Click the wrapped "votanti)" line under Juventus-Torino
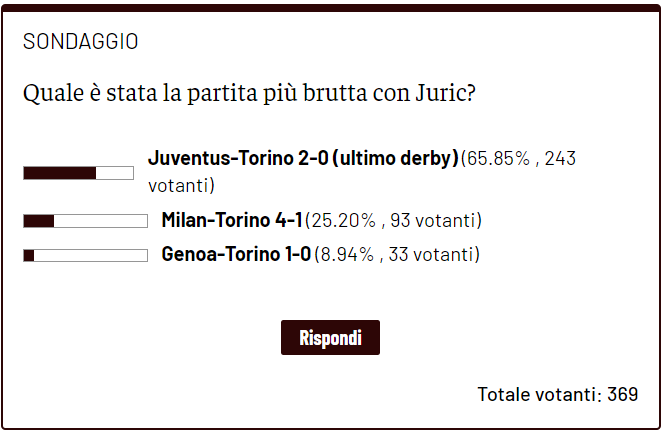This screenshot has height=432, width=661. point(181,185)
